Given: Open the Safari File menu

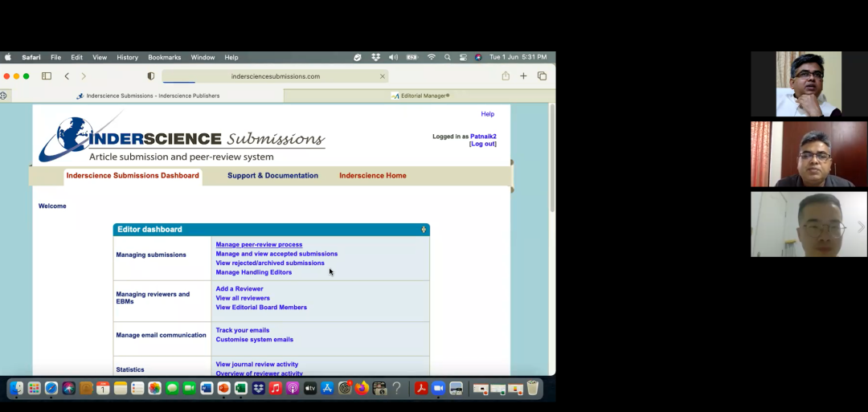Looking at the screenshot, I should [x=56, y=58].
